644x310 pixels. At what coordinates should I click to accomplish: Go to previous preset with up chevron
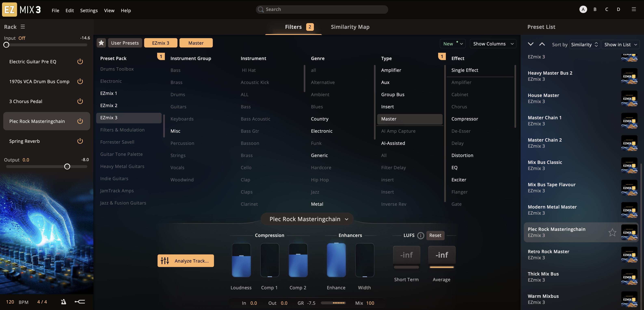click(542, 44)
